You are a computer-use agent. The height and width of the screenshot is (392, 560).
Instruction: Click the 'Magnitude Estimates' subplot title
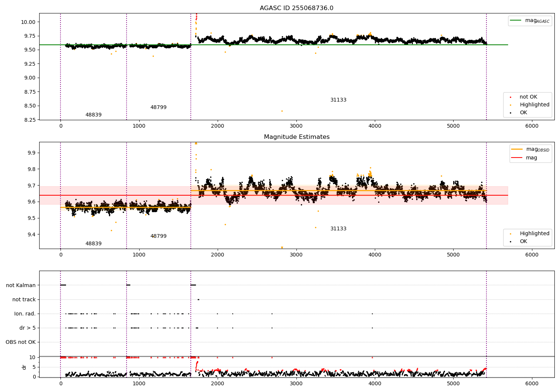point(296,137)
